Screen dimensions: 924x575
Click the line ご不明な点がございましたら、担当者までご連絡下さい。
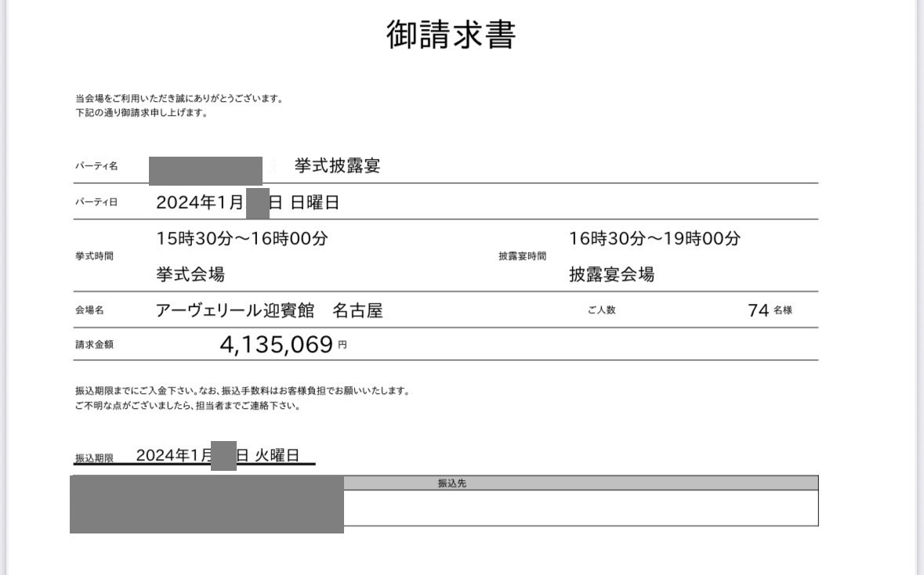[x=187, y=405]
